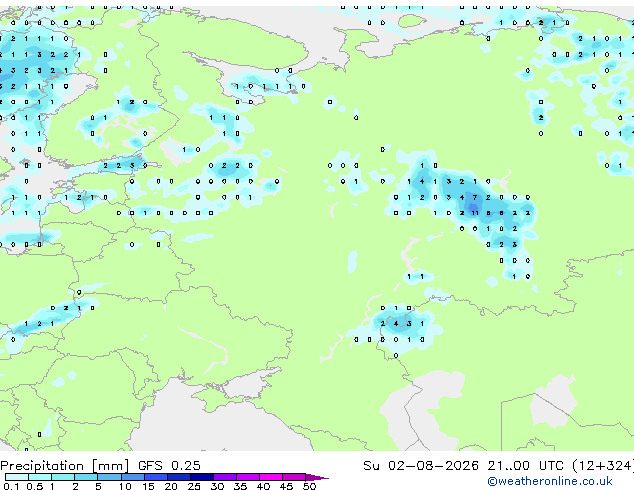Click the 'GFS 0.25' model label
Screen dimensions: 634x490
point(169,465)
